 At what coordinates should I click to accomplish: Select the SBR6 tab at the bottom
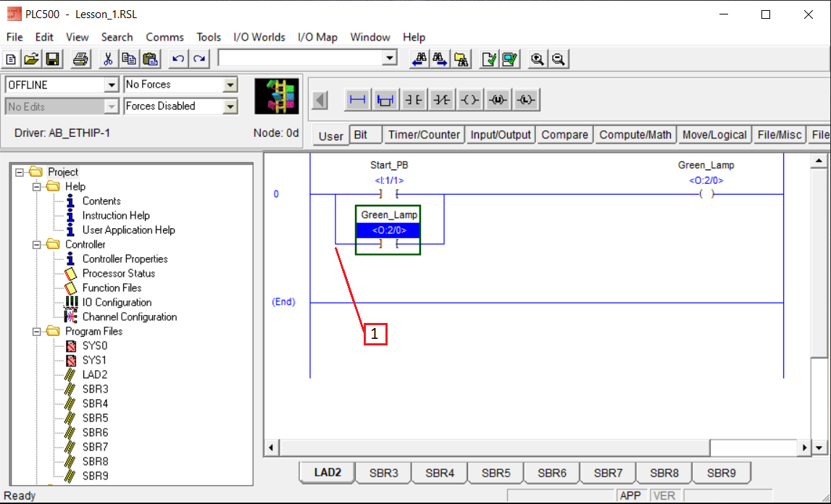pos(552,473)
